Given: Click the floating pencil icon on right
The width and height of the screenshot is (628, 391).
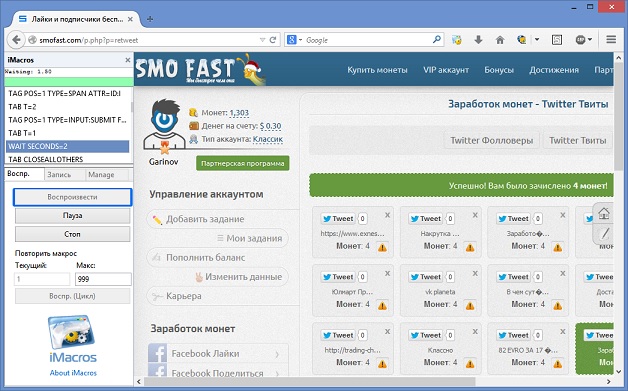Looking at the screenshot, I should click(605, 233).
